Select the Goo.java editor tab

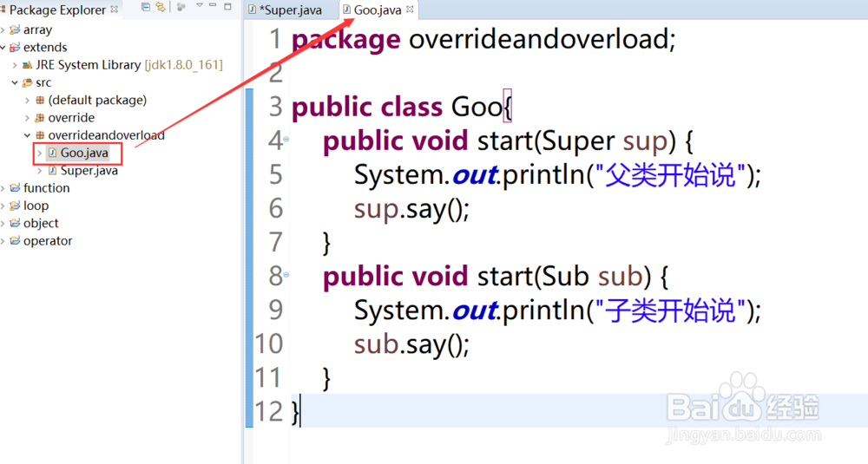(378, 10)
